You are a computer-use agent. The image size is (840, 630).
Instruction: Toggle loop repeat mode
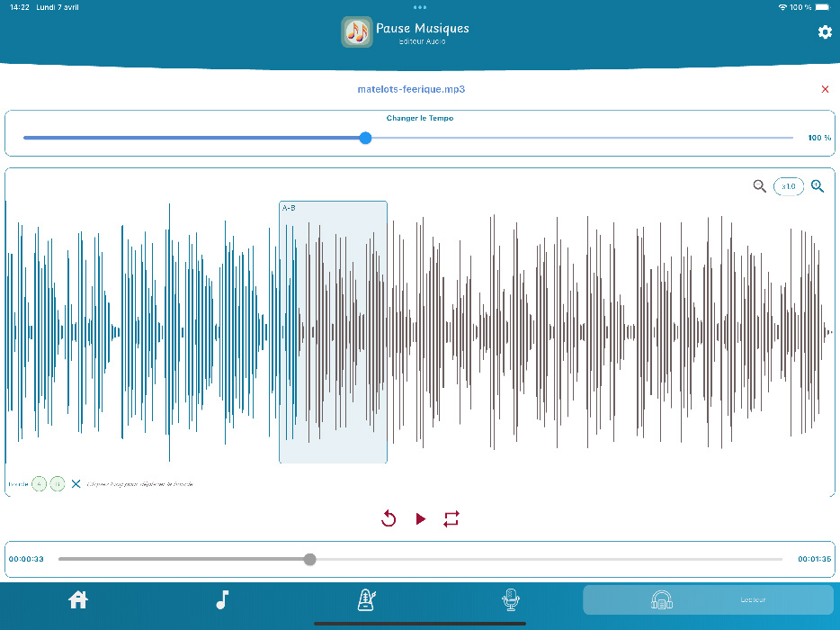pos(451,518)
